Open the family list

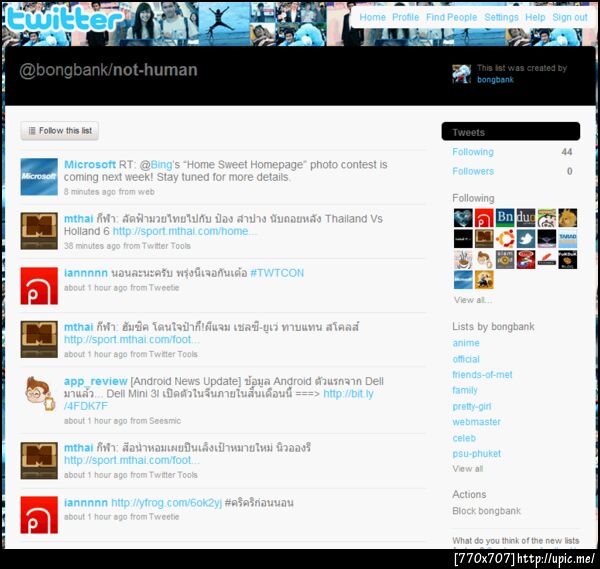pyautogui.click(x=465, y=390)
